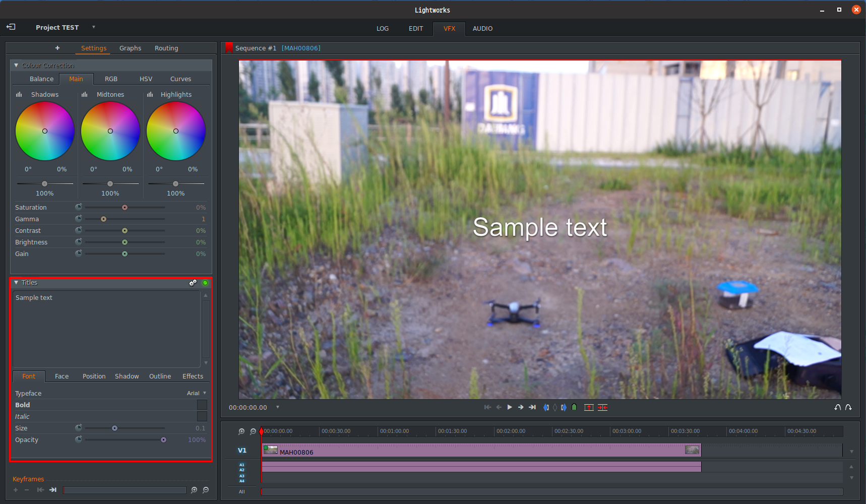Jump to sequence end in viewer
Screen dimensions: 866x504
532,407
